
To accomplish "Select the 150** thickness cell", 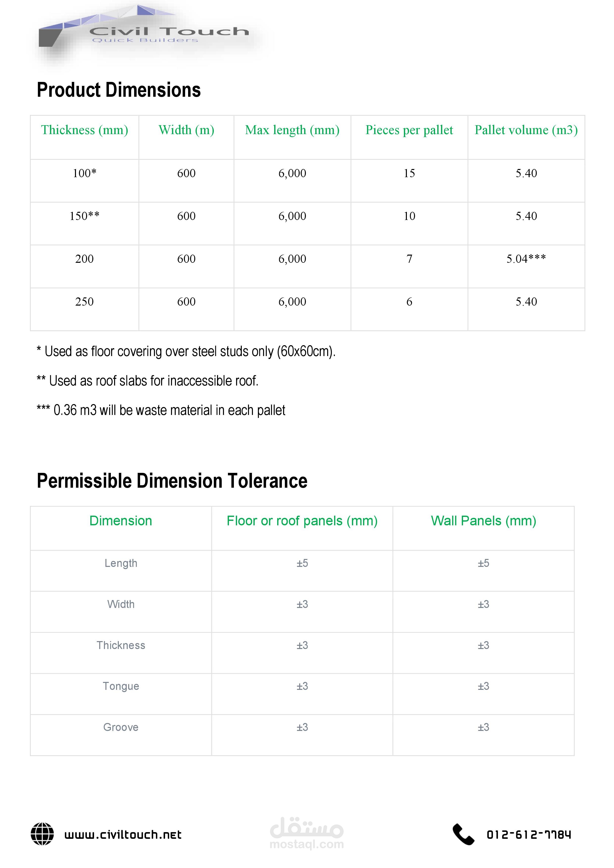I will (x=84, y=216).
